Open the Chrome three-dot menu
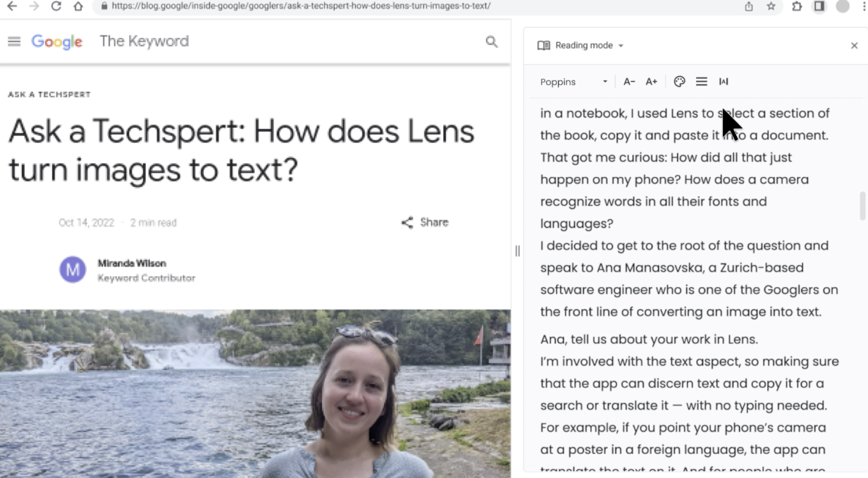868x478 pixels. click(864, 6)
